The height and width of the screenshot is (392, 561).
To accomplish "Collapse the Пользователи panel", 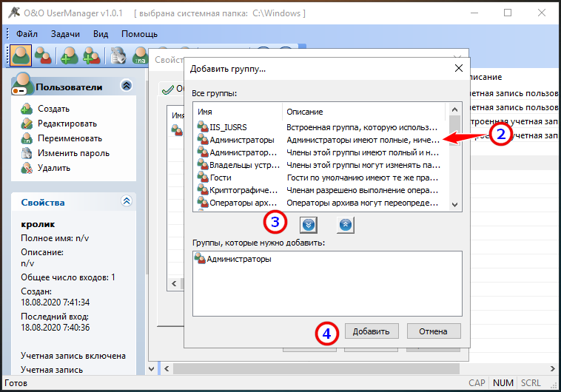I will (x=126, y=86).
